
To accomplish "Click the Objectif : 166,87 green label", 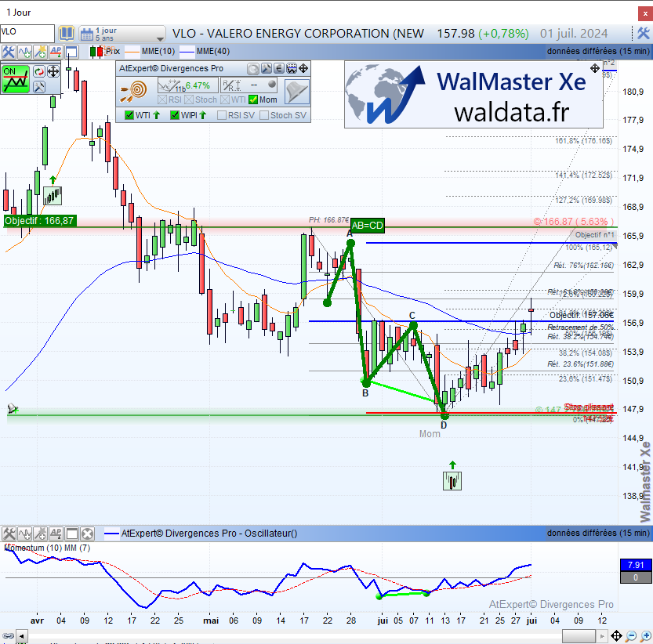I will pos(39,221).
